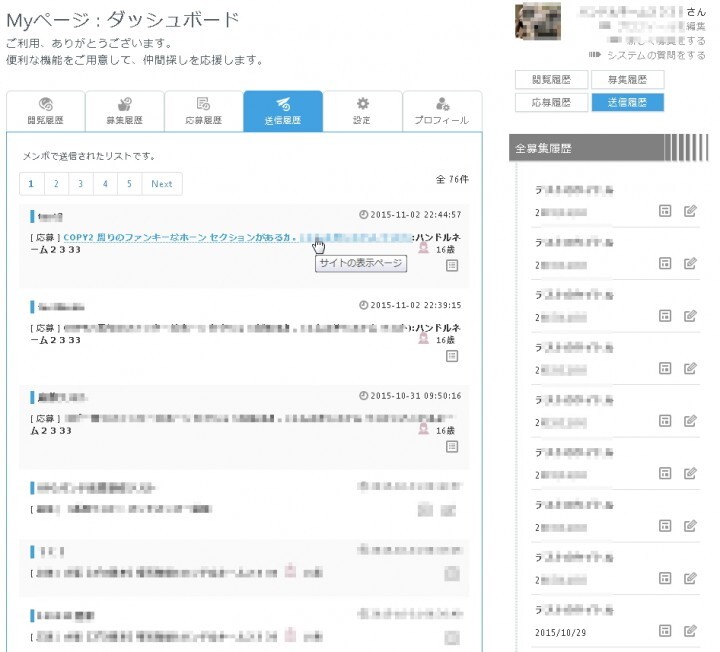Go to pagination page 5
The height and width of the screenshot is (652, 720).
129,184
